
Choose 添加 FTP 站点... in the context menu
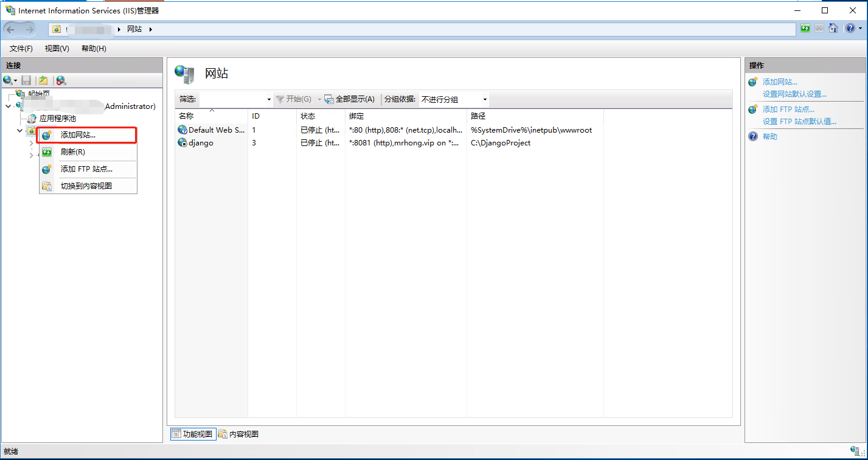(x=88, y=169)
